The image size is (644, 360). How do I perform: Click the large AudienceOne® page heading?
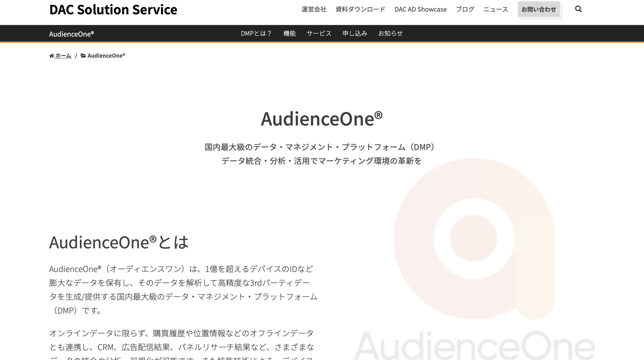pyautogui.click(x=322, y=119)
